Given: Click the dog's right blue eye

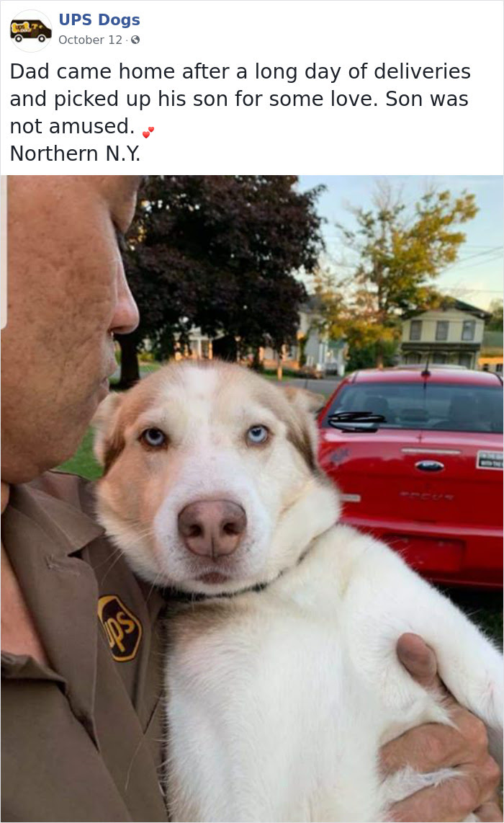Looking at the screenshot, I should 257,435.
